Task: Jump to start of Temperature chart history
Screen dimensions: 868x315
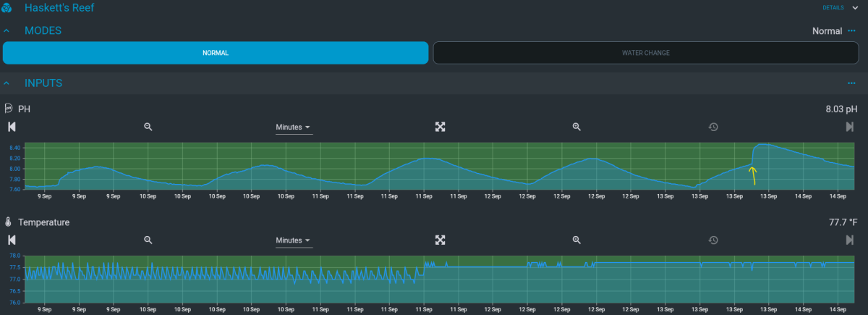Action: point(12,240)
